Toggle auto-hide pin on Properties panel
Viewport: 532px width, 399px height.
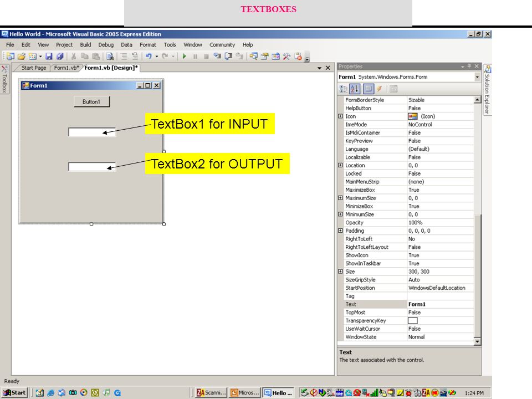(469, 66)
